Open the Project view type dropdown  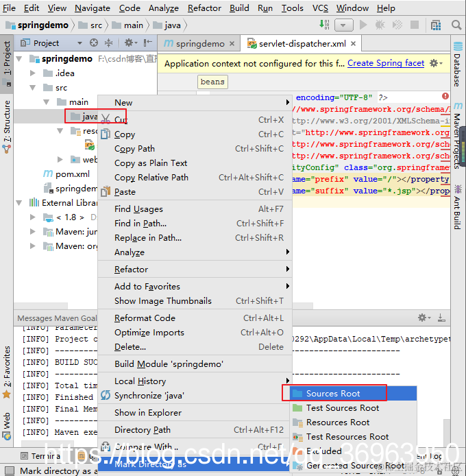[x=79, y=43]
